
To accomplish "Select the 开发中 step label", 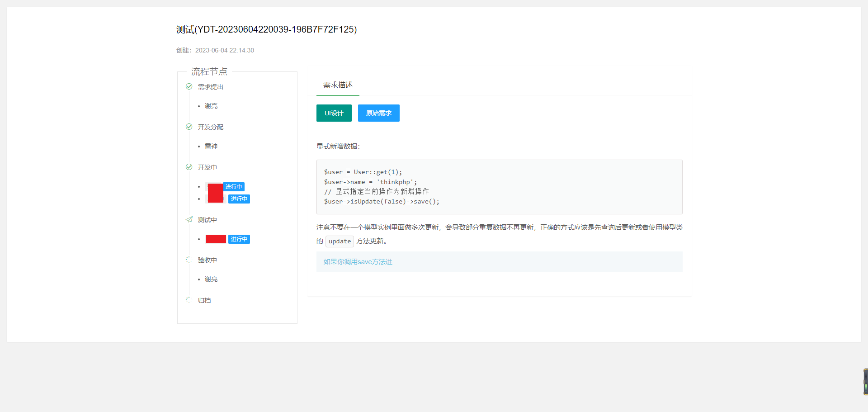I will 208,167.
